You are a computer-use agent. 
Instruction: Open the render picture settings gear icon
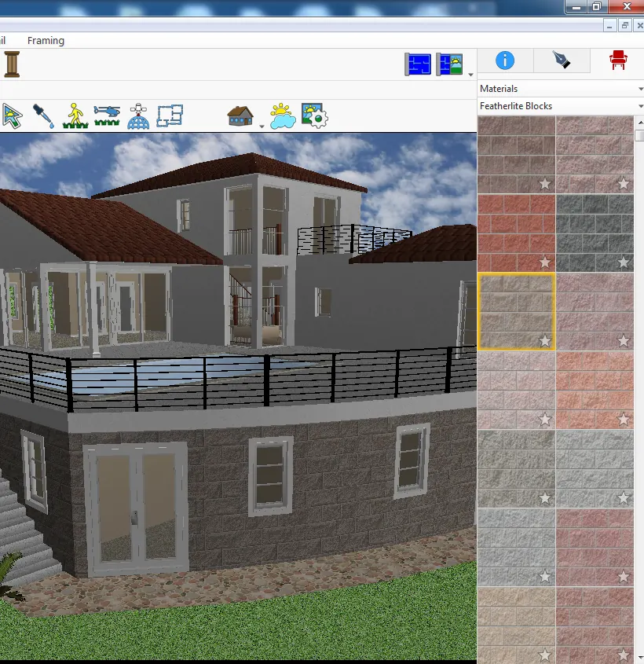315,116
